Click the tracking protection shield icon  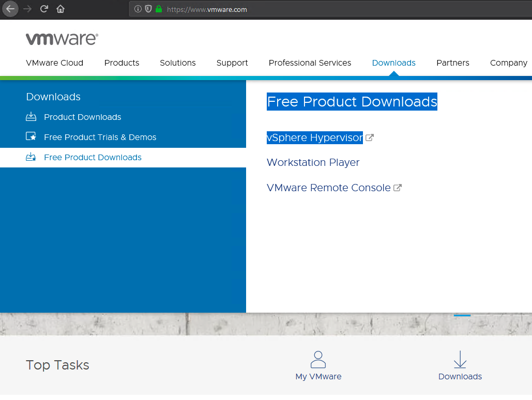pos(148,9)
